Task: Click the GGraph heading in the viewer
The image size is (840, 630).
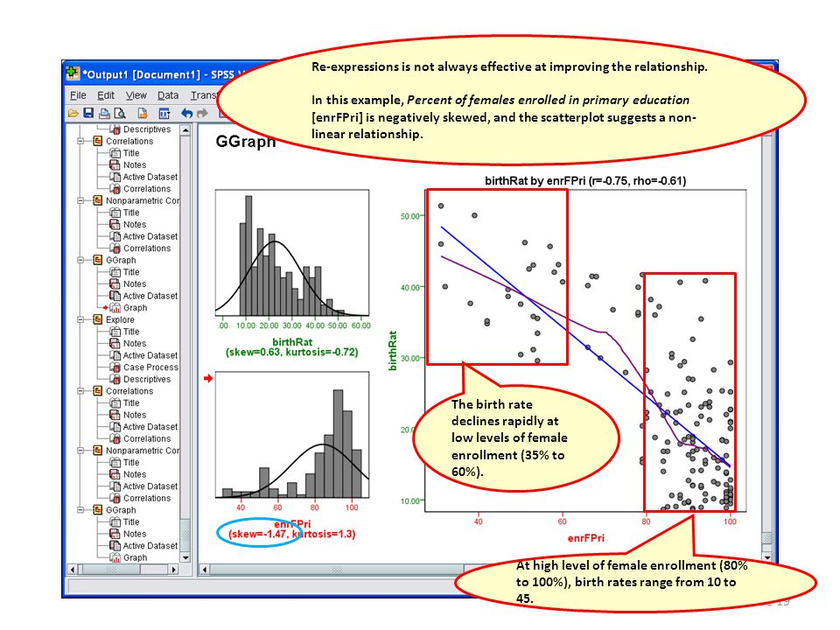Action: coord(245,142)
